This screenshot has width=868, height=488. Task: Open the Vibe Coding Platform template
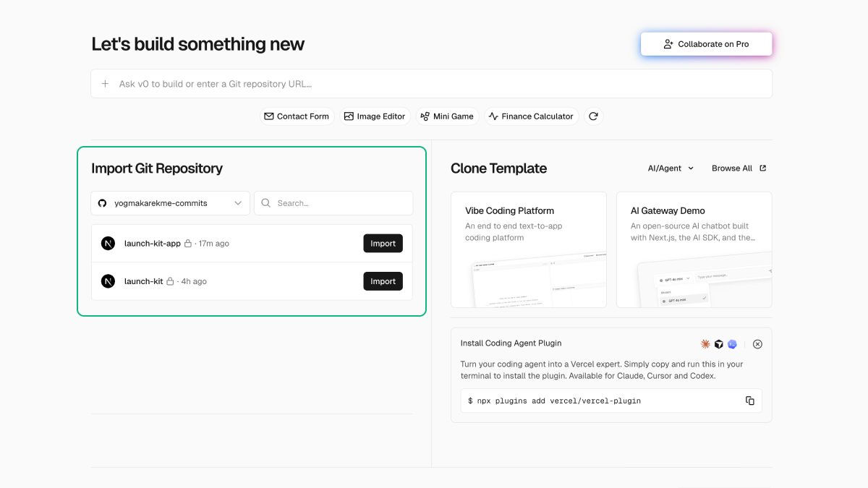(528, 249)
